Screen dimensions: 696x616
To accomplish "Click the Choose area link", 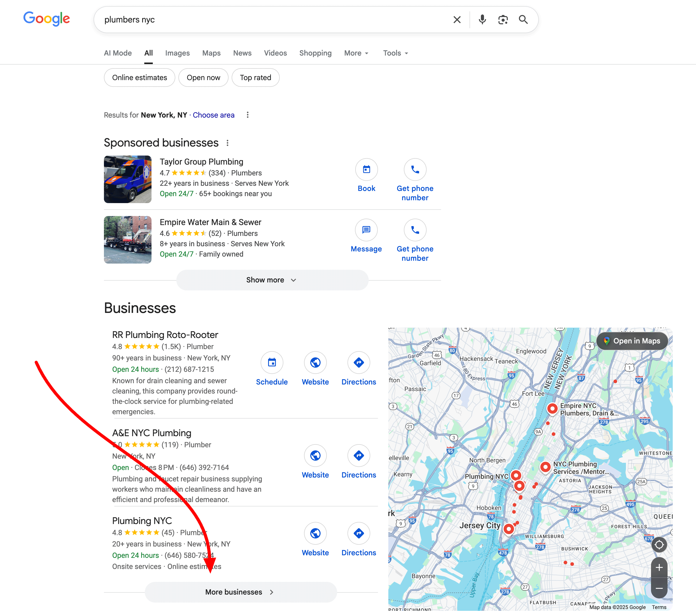I will tap(214, 115).
